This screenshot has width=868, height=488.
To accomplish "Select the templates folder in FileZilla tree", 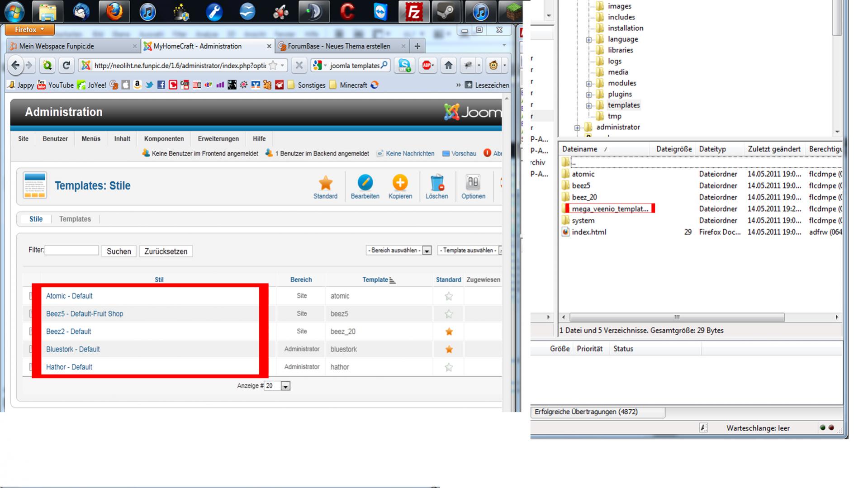I will [623, 105].
